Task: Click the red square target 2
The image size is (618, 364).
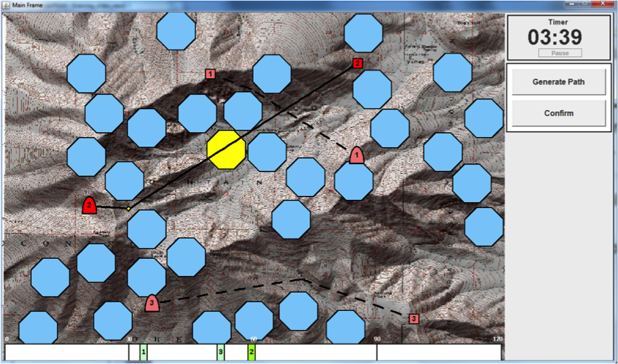Action: coord(358,64)
